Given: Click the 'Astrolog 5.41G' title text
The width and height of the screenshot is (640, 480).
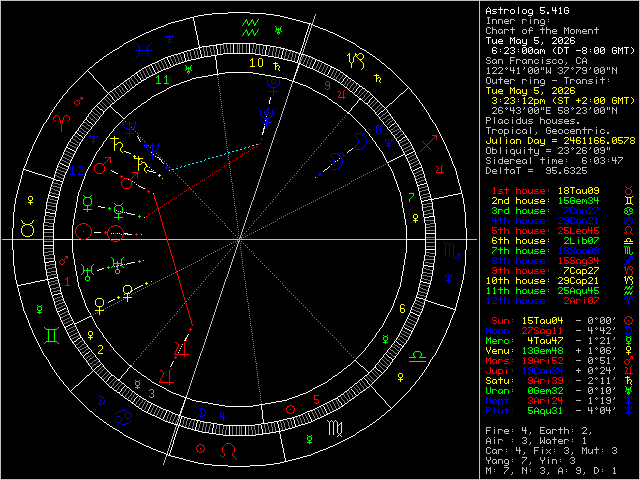Looking at the screenshot, I should 527,11.
